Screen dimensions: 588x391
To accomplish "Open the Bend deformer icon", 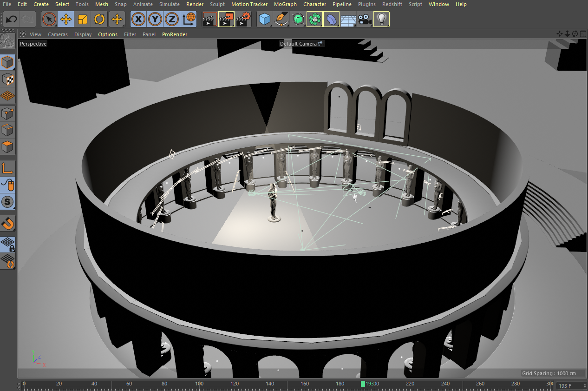I will (332, 19).
